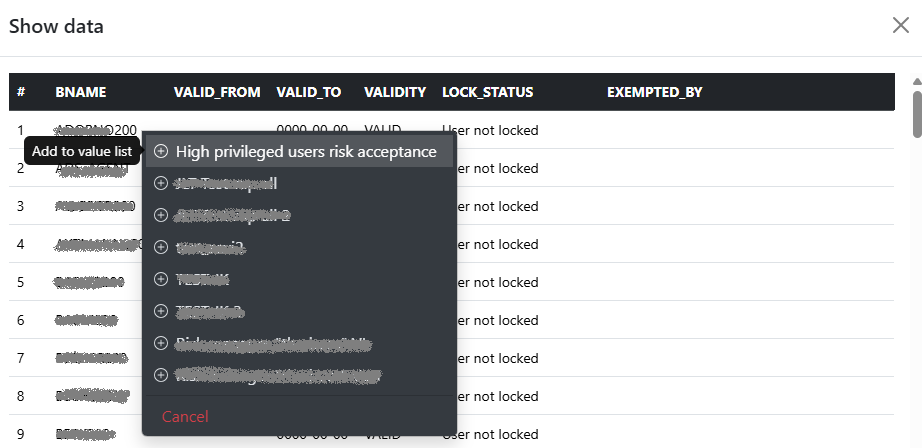Click plus icon of seventh value list entry
This screenshot has width=922, height=448.
pos(161,343)
